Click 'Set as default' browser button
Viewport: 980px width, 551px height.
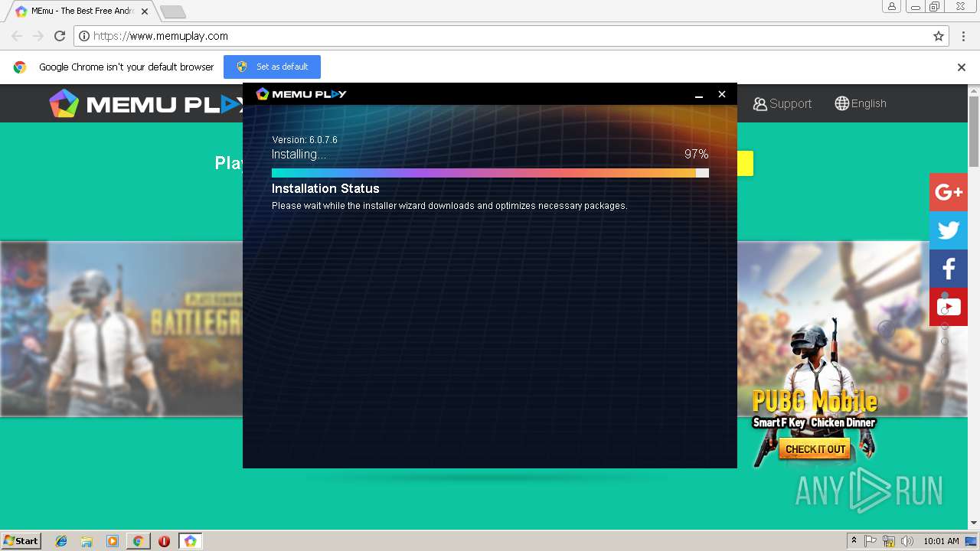point(272,67)
